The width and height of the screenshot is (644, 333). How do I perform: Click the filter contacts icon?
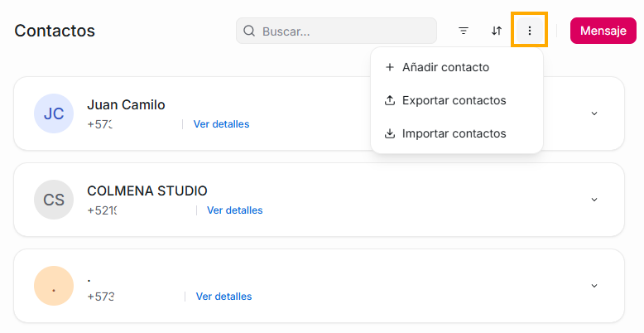[464, 31]
